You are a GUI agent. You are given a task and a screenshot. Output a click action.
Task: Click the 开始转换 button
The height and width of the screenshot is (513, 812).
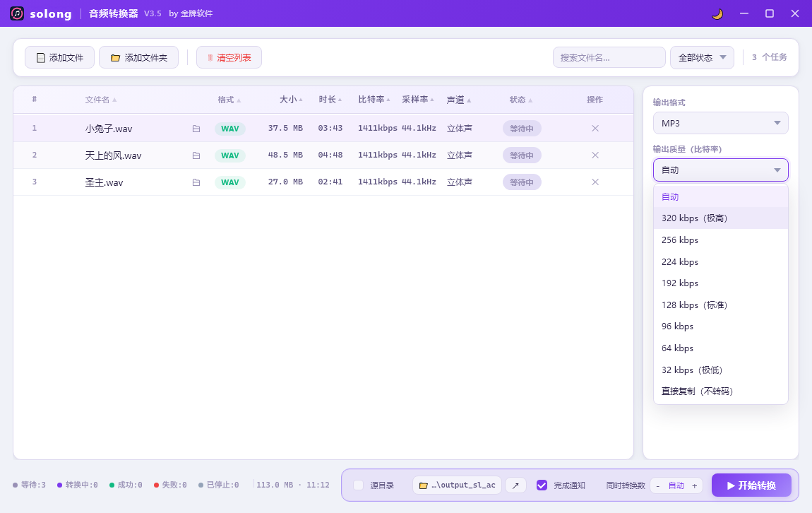(x=751, y=485)
